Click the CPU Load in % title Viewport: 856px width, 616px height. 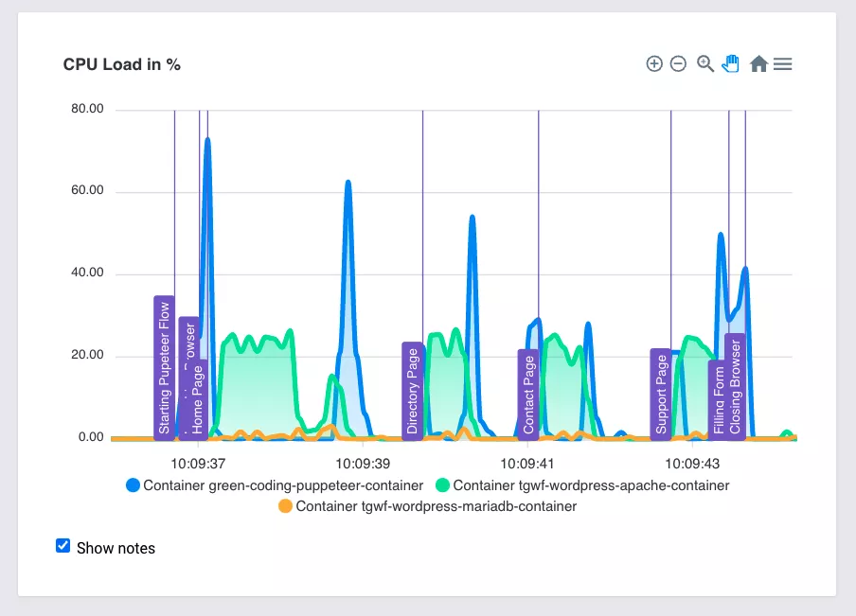tap(122, 64)
